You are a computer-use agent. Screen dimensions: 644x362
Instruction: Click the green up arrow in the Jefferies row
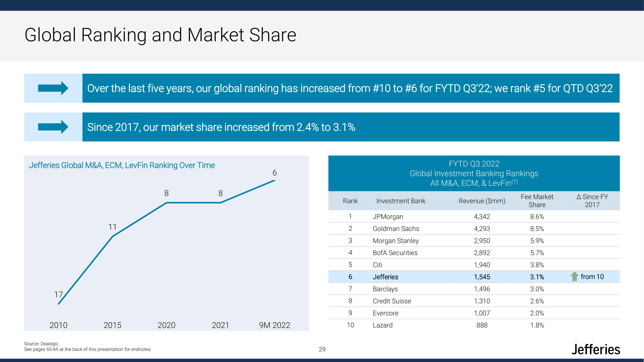[574, 276]
